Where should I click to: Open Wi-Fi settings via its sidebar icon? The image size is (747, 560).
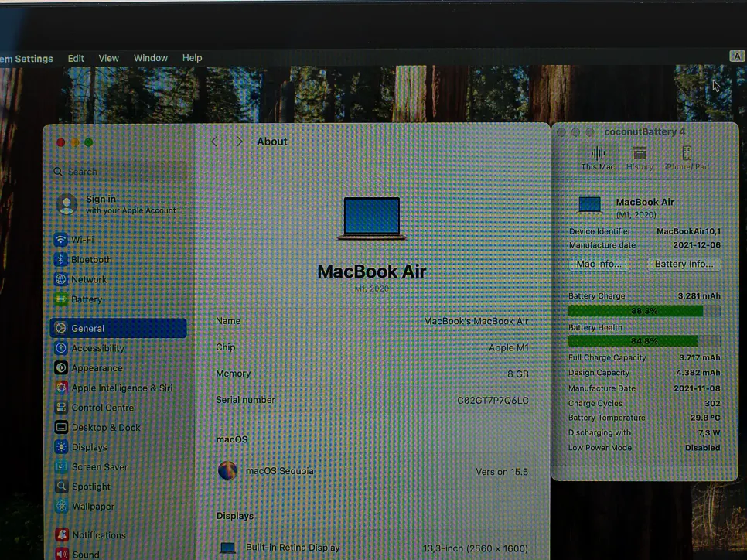[60, 239]
